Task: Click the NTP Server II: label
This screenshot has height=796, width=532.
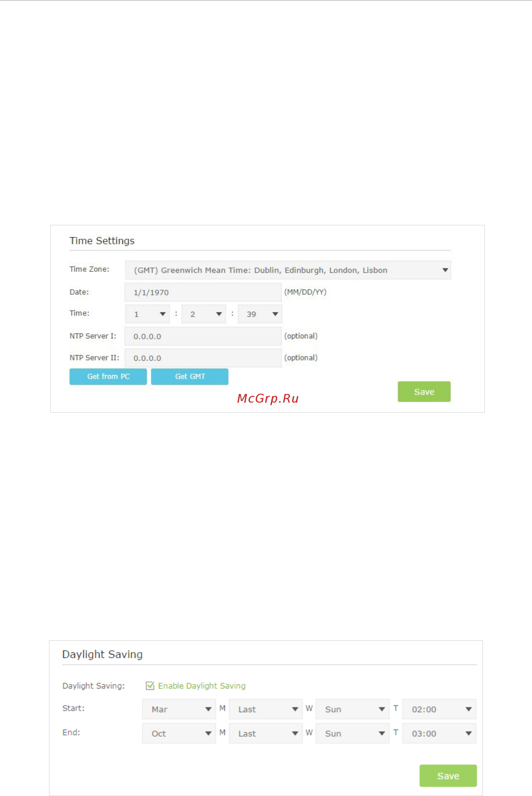Action: click(94, 358)
